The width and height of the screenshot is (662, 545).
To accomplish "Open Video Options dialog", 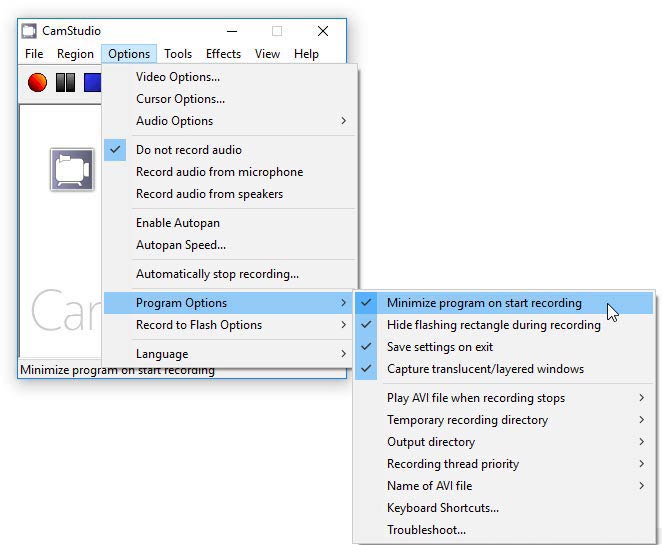I will [x=178, y=77].
